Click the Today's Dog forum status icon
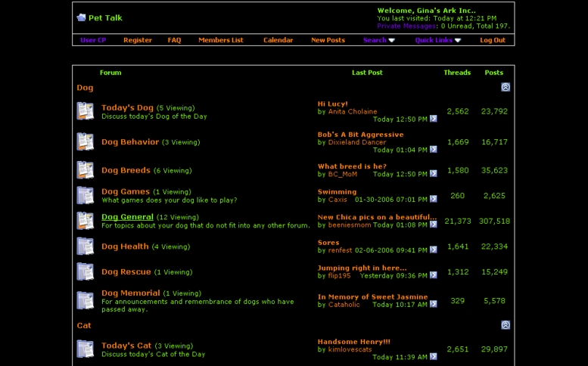 pos(85,111)
